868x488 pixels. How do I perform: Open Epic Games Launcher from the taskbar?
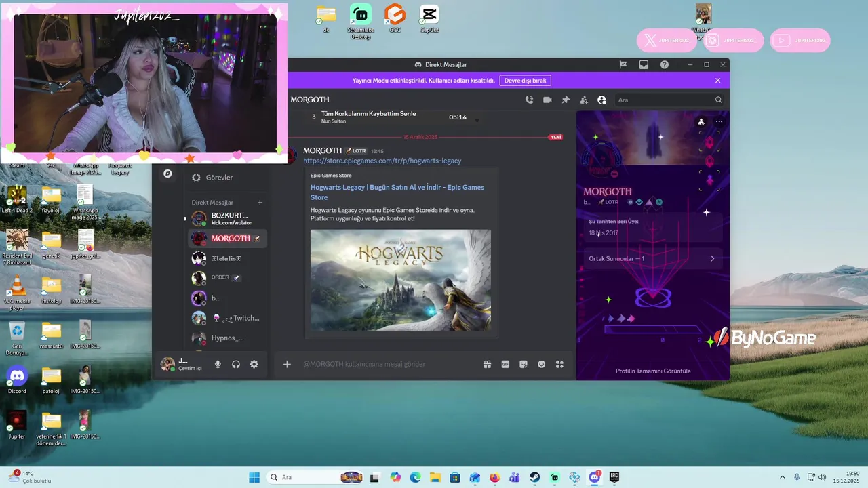click(614, 477)
